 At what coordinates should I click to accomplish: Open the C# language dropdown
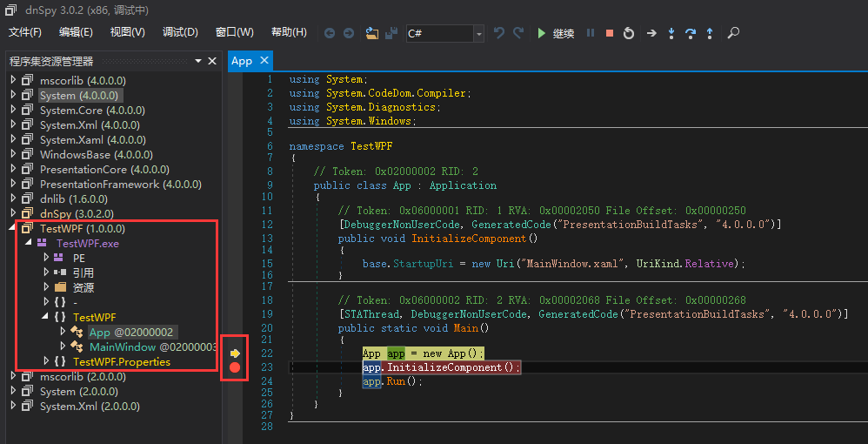pyautogui.click(x=478, y=33)
